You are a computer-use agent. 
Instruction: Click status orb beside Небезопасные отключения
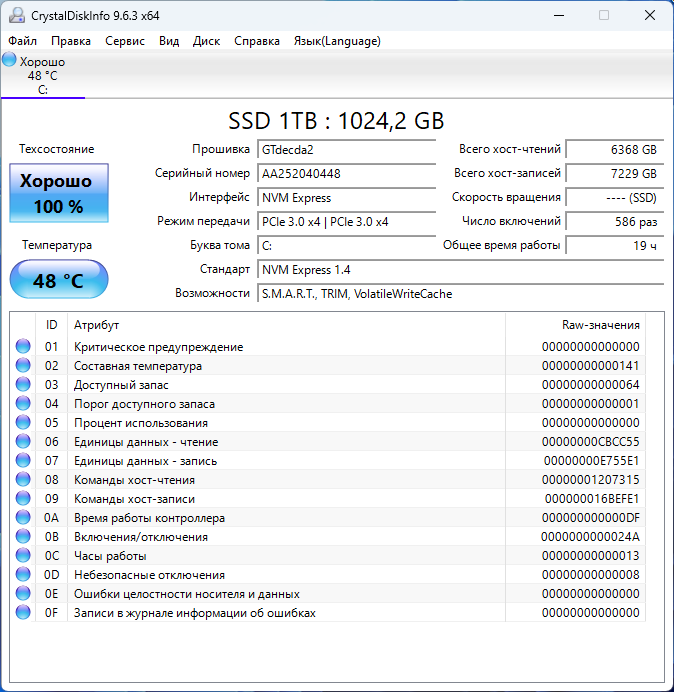pos(23,575)
